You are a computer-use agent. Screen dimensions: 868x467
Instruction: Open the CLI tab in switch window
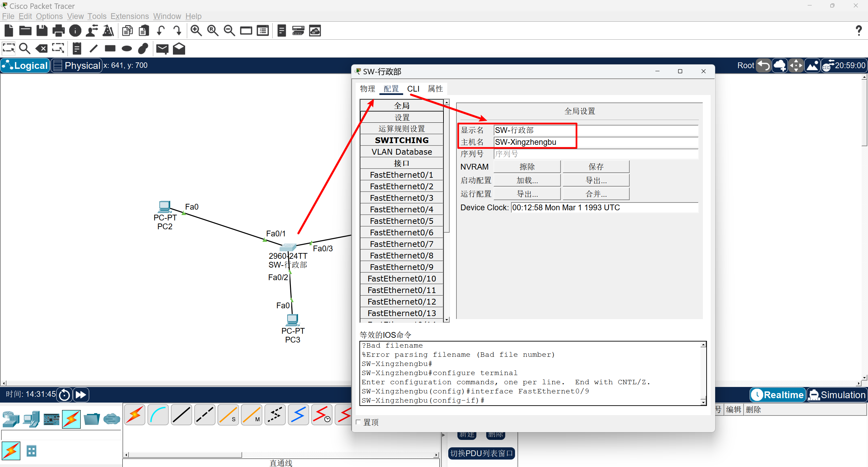[413, 89]
